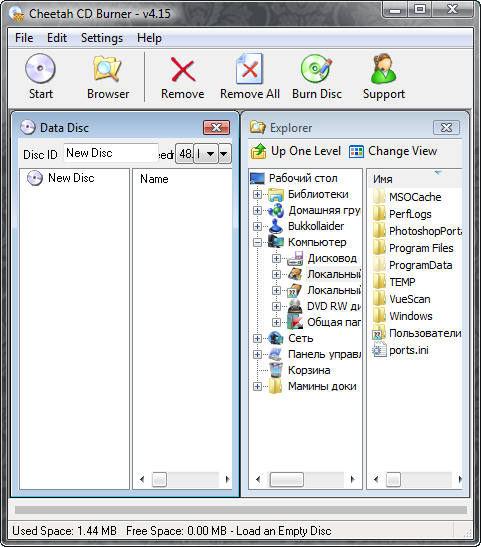Screen dimensions: 481x547
Task: Expand the DVD RW drive node
Action: (276, 306)
